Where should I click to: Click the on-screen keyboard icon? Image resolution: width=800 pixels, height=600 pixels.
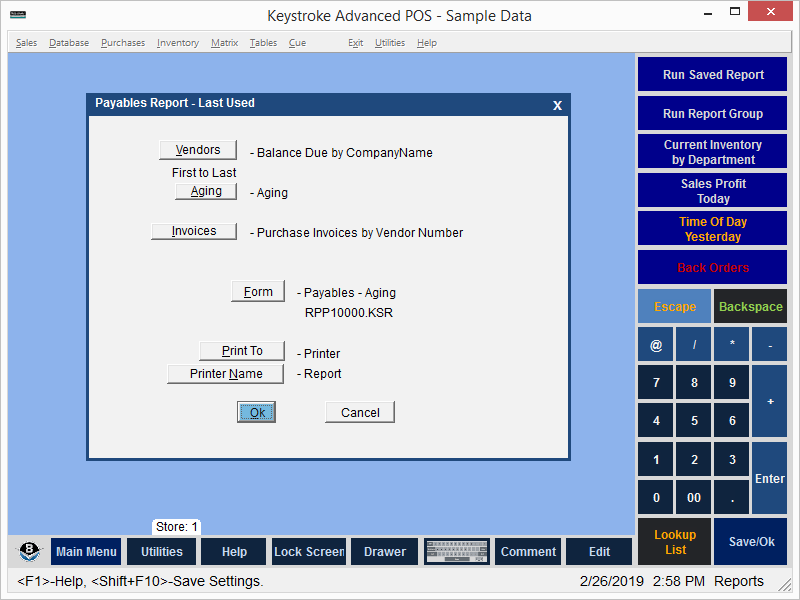tap(457, 552)
